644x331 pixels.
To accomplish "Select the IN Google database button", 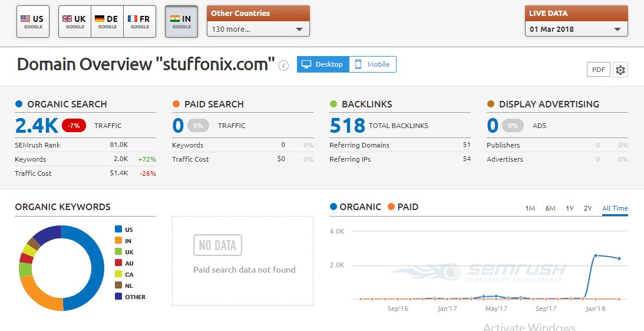I will pyautogui.click(x=181, y=21).
